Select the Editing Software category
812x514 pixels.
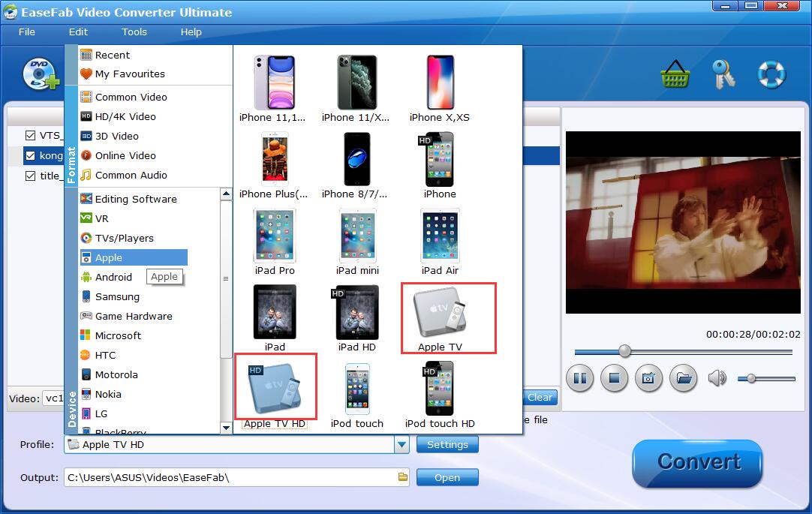tap(128, 200)
